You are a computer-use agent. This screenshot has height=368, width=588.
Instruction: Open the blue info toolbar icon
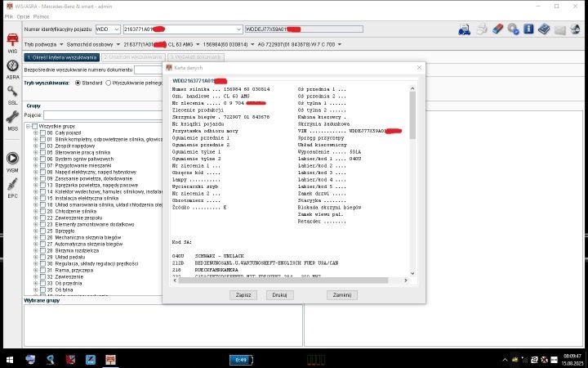tap(528, 29)
